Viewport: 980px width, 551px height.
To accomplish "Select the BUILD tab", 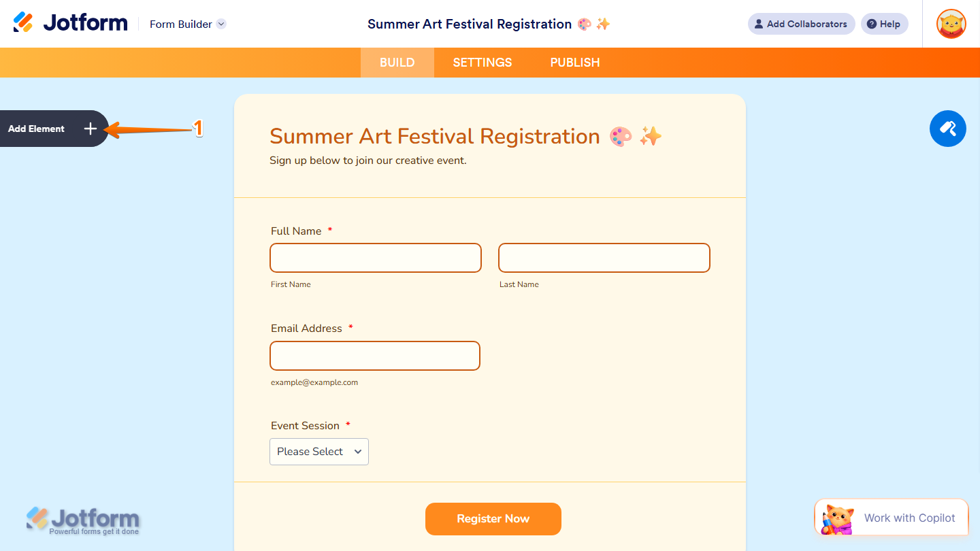I will coord(397,62).
